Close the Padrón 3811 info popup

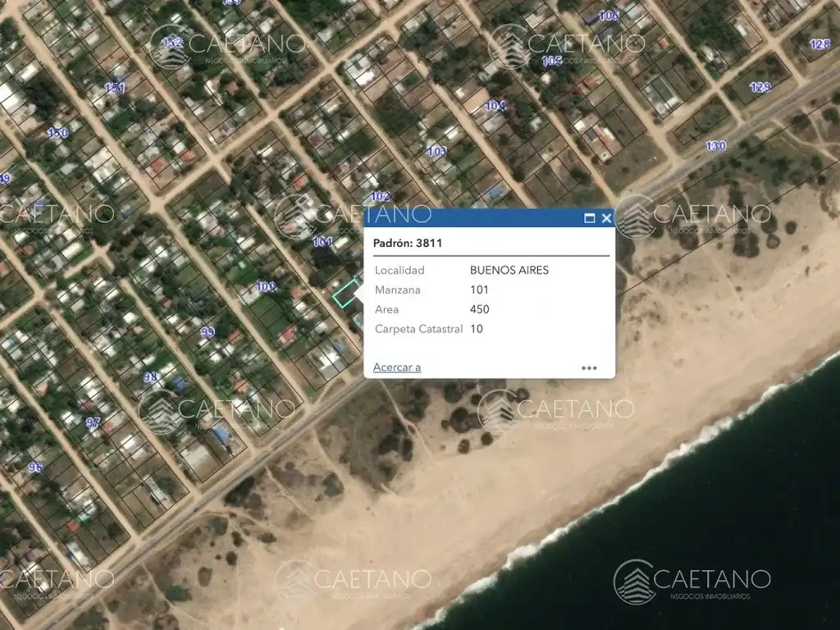606,218
